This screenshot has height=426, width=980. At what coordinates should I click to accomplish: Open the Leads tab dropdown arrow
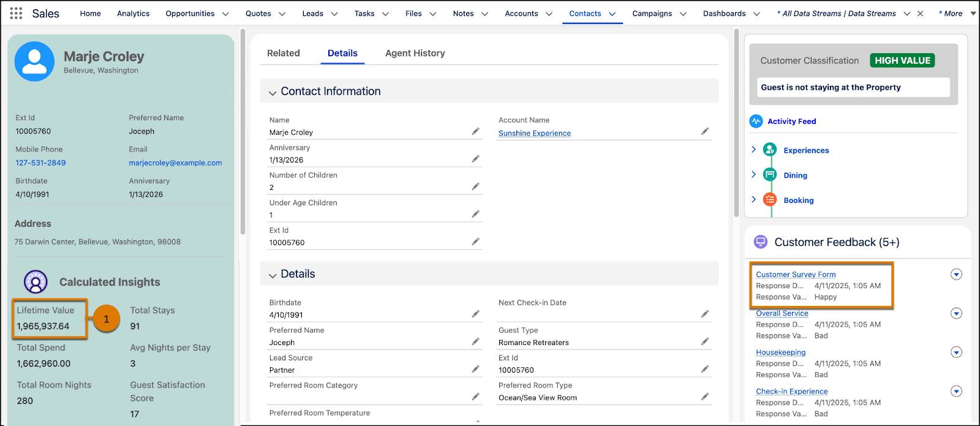[334, 13]
